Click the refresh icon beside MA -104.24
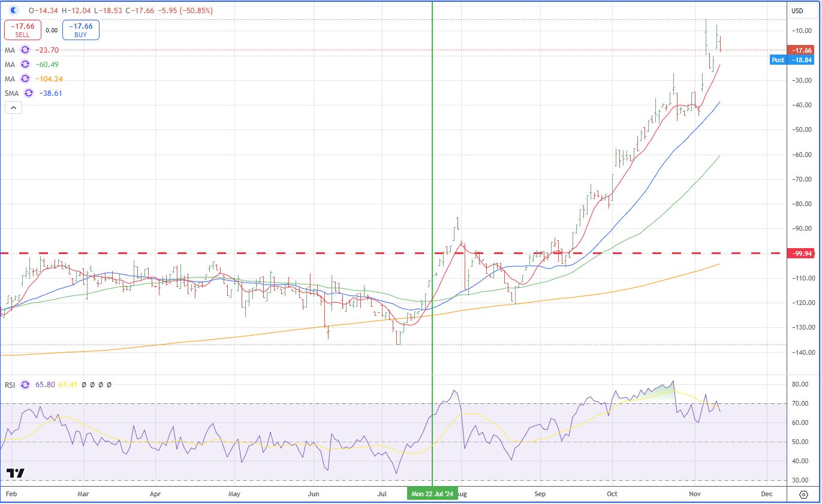The image size is (822, 504). coord(25,79)
